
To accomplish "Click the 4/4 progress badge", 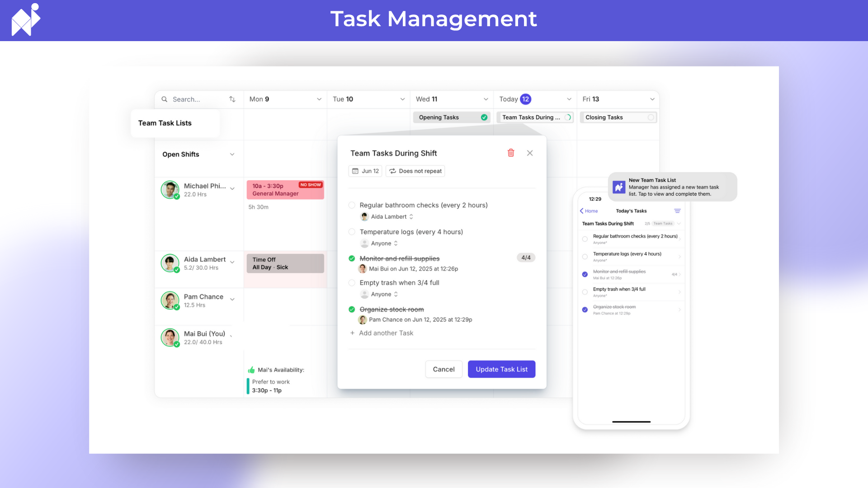I will [526, 258].
